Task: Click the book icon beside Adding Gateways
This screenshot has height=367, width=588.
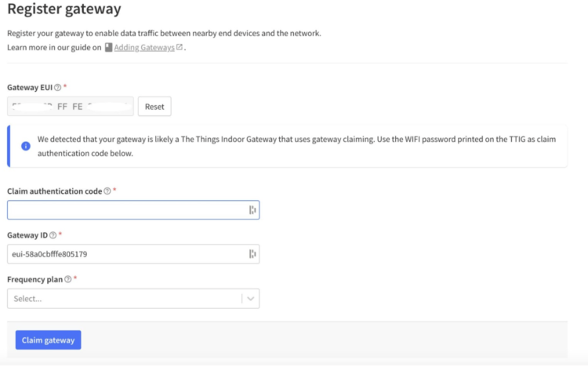Action: (x=108, y=47)
